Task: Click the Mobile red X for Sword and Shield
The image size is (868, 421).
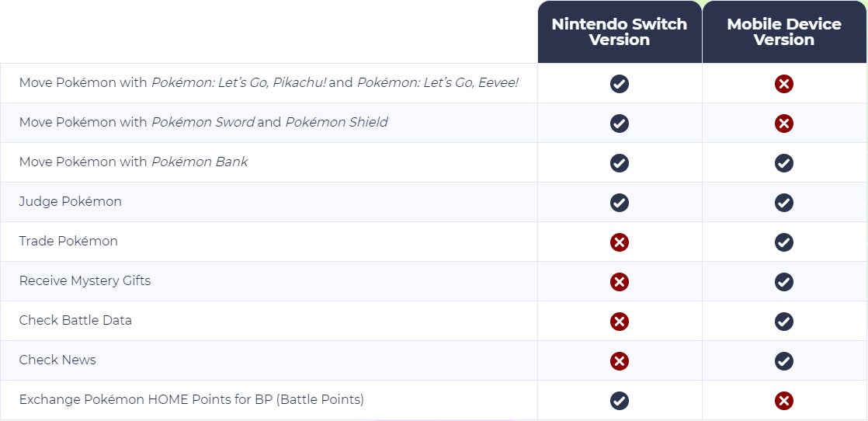Action: click(x=784, y=123)
